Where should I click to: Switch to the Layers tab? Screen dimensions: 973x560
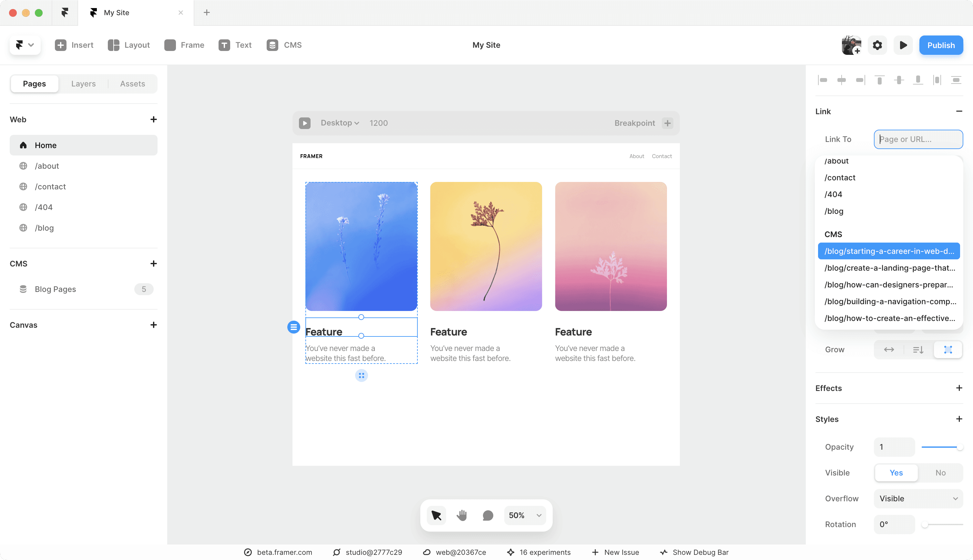[83, 84]
